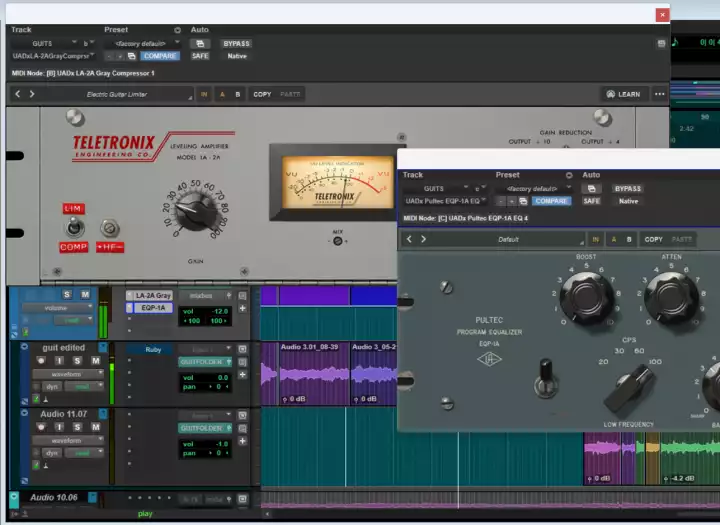Toggle Pultec Bypass button
The height and width of the screenshot is (525, 720).
pos(628,189)
